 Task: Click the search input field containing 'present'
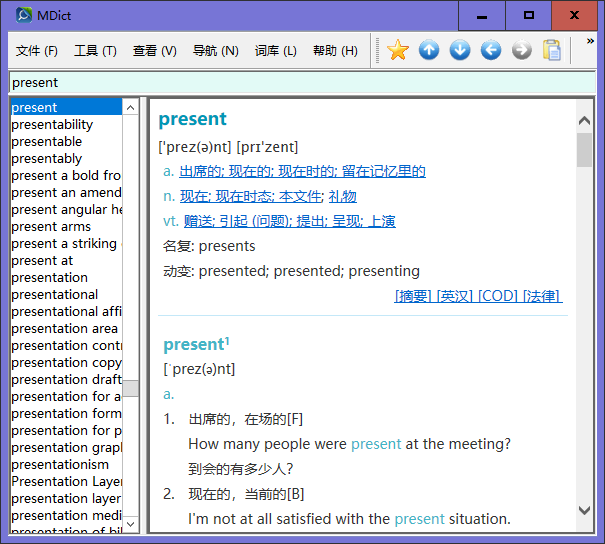pos(300,82)
